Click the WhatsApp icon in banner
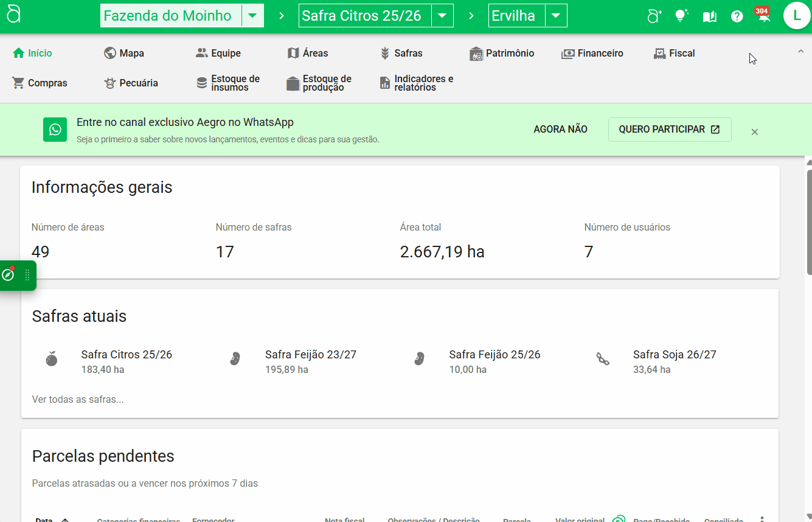 (55, 130)
